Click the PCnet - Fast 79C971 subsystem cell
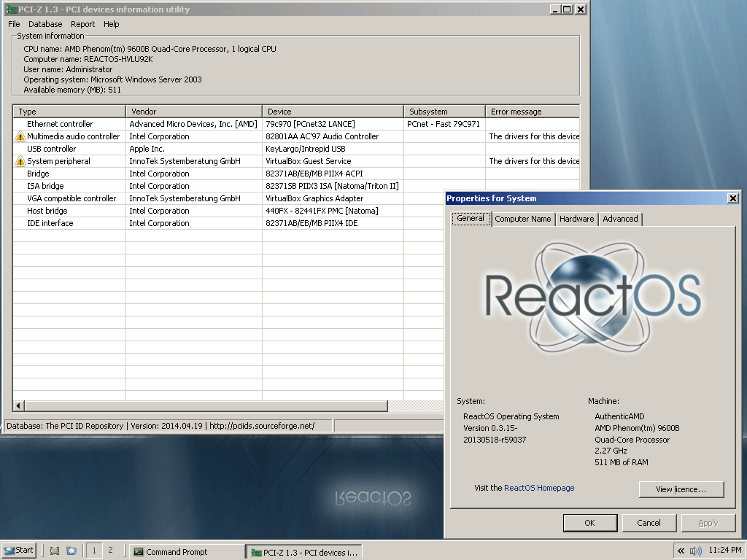 (x=444, y=124)
